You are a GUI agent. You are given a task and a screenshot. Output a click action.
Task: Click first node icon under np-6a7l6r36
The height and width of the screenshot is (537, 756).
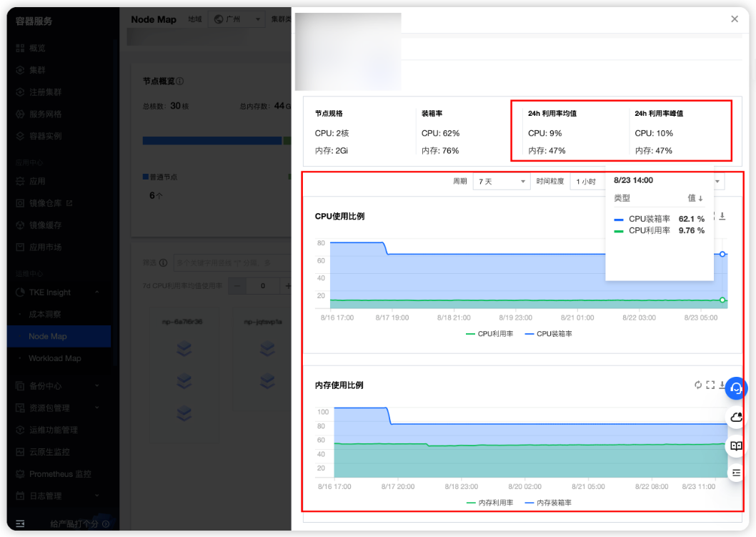pos(184,349)
